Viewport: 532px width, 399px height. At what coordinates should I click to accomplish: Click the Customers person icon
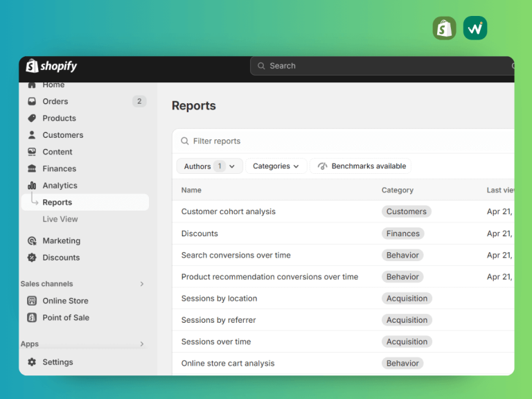click(x=32, y=135)
